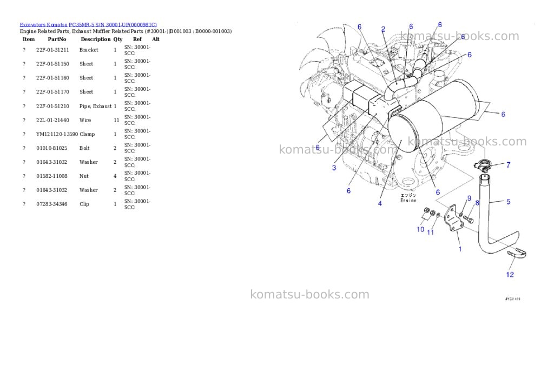Click callout number 8 by the bolt
Screen dimensions: 554x392
(x=477, y=203)
